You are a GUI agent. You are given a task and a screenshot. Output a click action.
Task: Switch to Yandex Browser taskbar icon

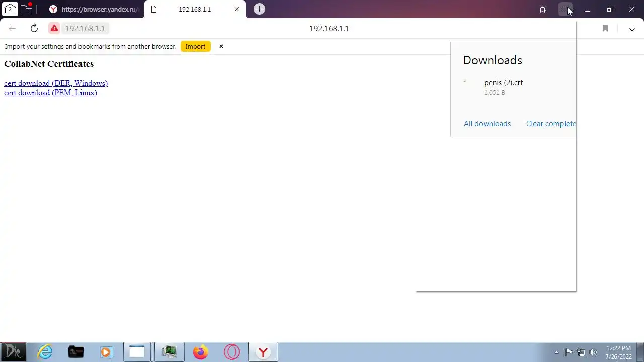click(x=263, y=352)
